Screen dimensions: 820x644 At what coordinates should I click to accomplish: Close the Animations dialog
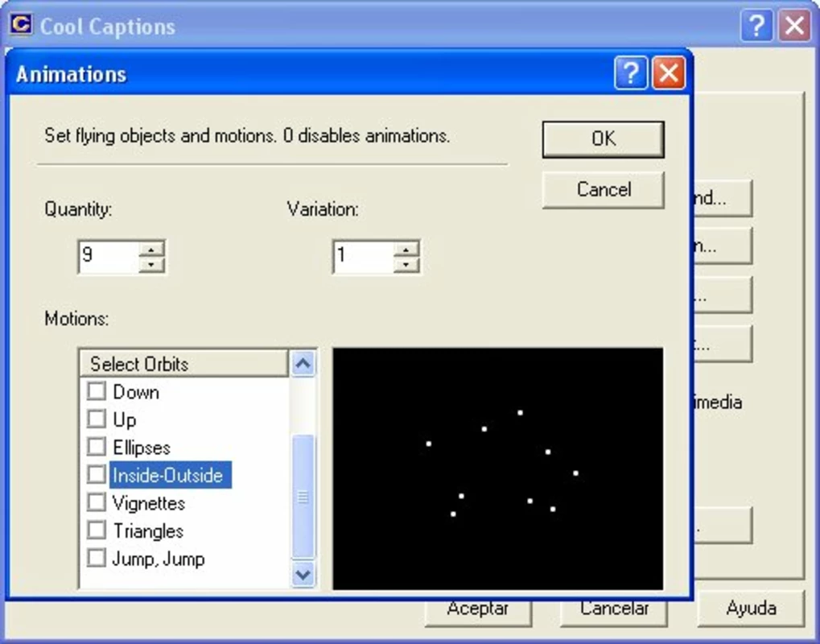click(669, 73)
